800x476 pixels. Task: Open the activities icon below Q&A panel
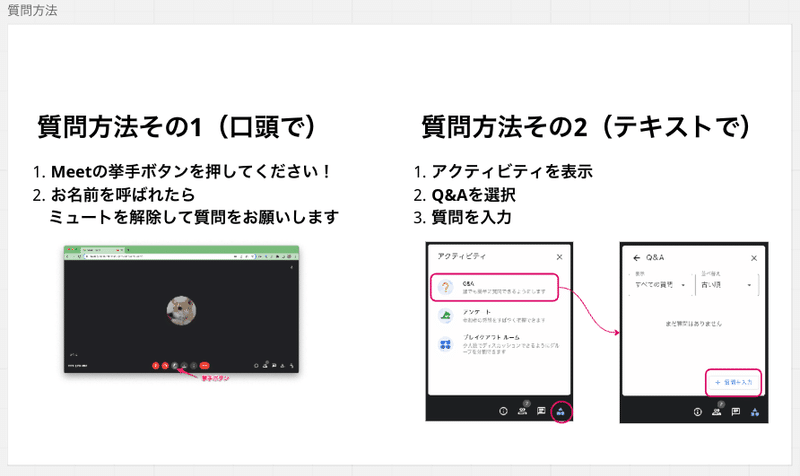coord(755,412)
